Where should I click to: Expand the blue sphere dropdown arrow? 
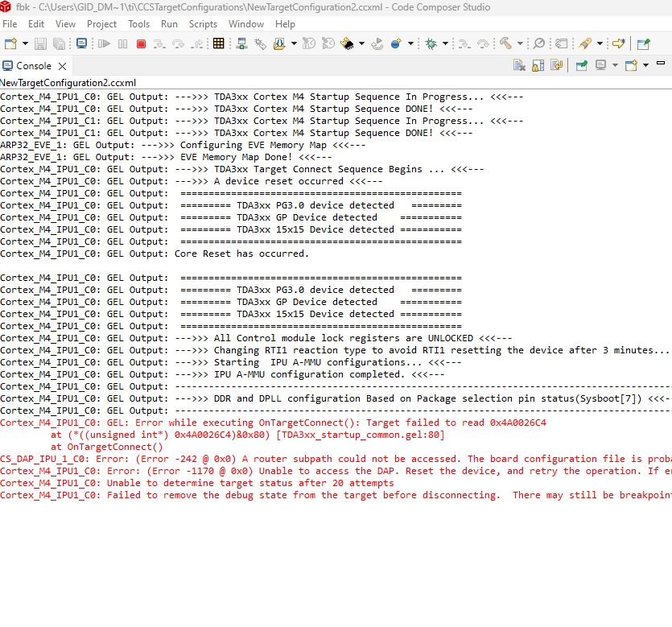click(x=410, y=43)
